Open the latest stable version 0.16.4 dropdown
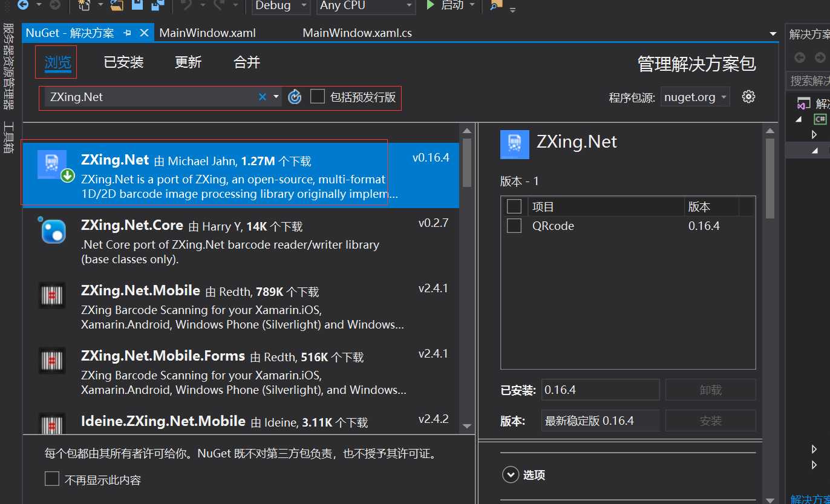830x504 pixels. coord(600,421)
